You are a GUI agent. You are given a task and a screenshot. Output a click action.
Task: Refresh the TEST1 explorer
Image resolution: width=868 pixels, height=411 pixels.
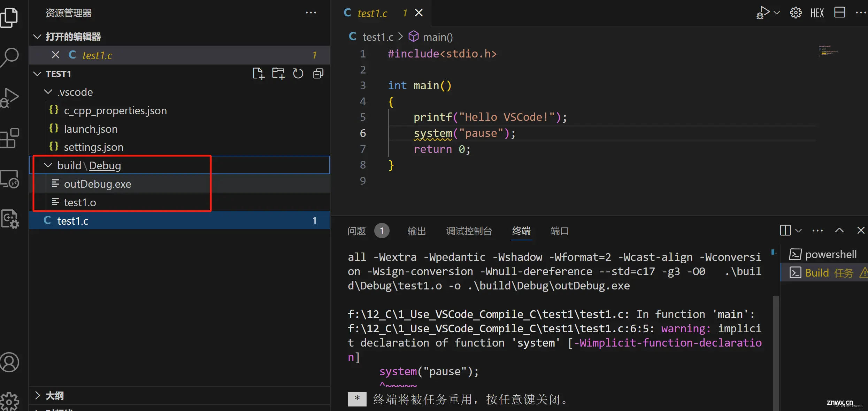tap(298, 74)
